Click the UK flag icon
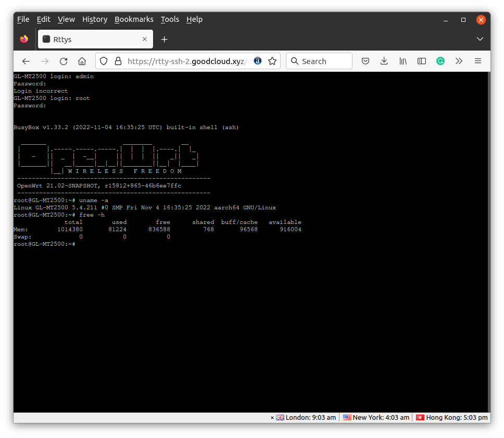This screenshot has width=504, height=438. (280, 417)
